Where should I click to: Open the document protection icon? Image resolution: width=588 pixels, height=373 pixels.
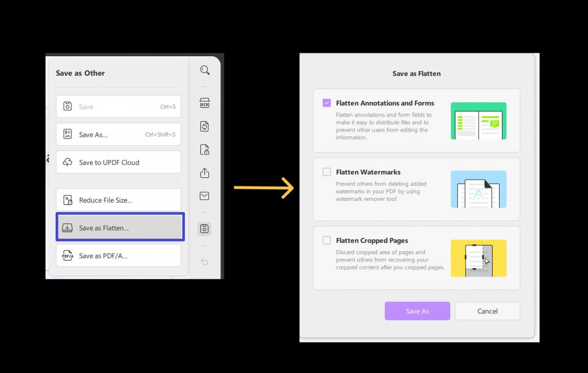point(204,149)
